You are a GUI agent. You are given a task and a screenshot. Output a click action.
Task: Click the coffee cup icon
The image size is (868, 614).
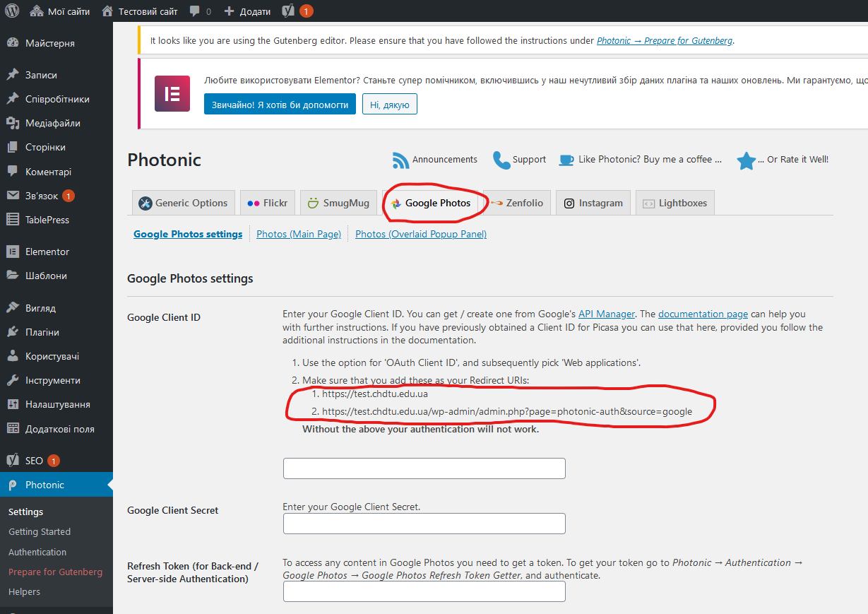(566, 160)
